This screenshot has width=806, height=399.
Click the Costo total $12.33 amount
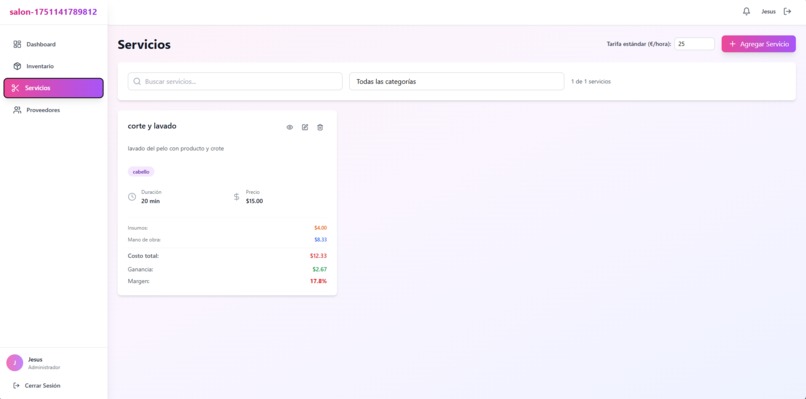[x=318, y=256]
